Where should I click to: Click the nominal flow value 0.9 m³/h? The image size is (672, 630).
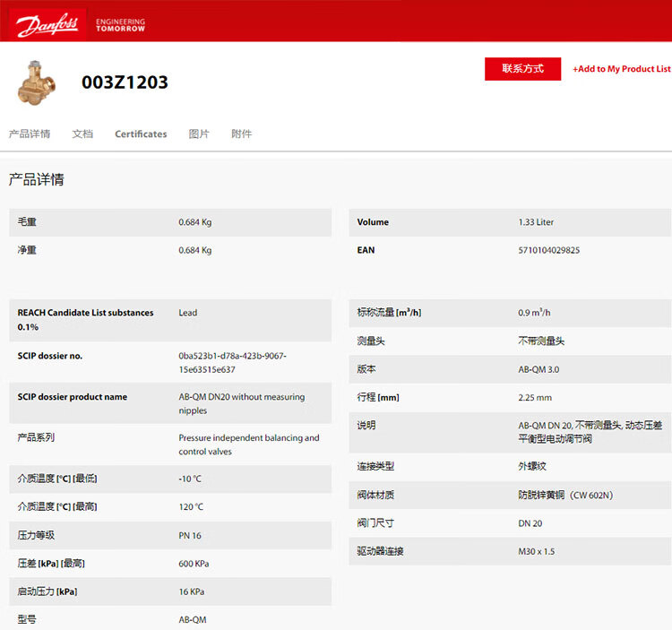pyautogui.click(x=534, y=313)
